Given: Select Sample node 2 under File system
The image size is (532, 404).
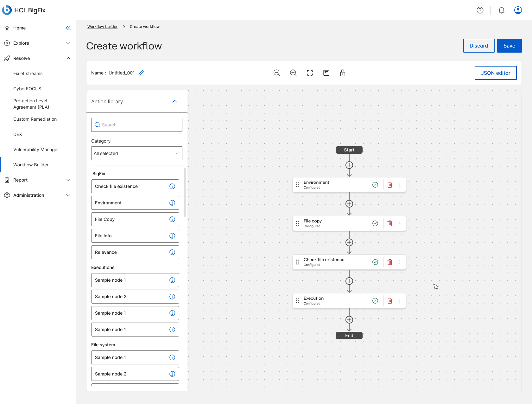Looking at the screenshot, I should tap(135, 374).
